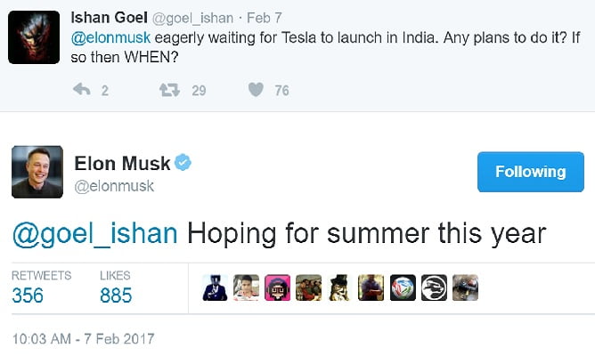This screenshot has height=364, width=595.
Task: Open Elon Musk's profile photo
Action: pos(37,172)
